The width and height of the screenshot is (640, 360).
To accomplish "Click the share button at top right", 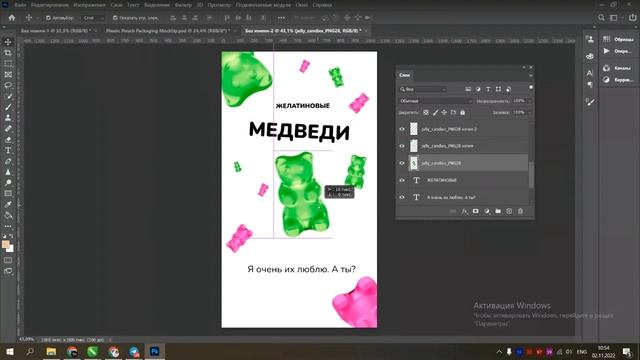I will coord(632,18).
